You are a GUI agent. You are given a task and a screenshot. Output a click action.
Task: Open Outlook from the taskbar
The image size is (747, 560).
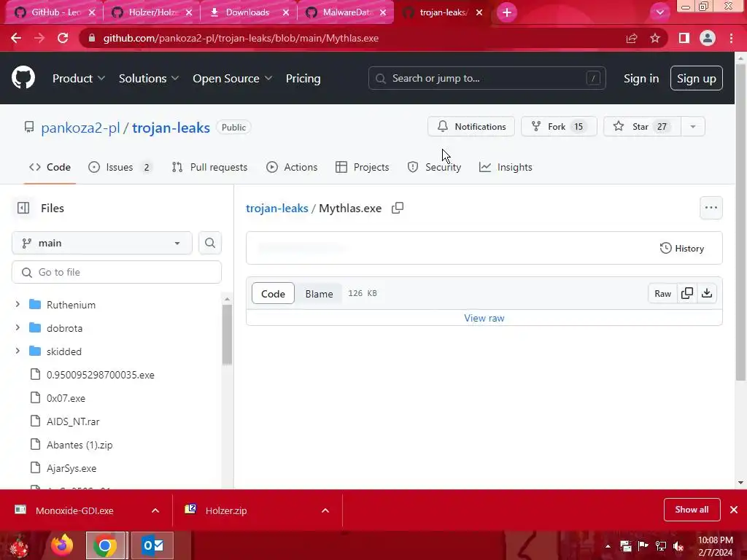pyautogui.click(x=152, y=545)
